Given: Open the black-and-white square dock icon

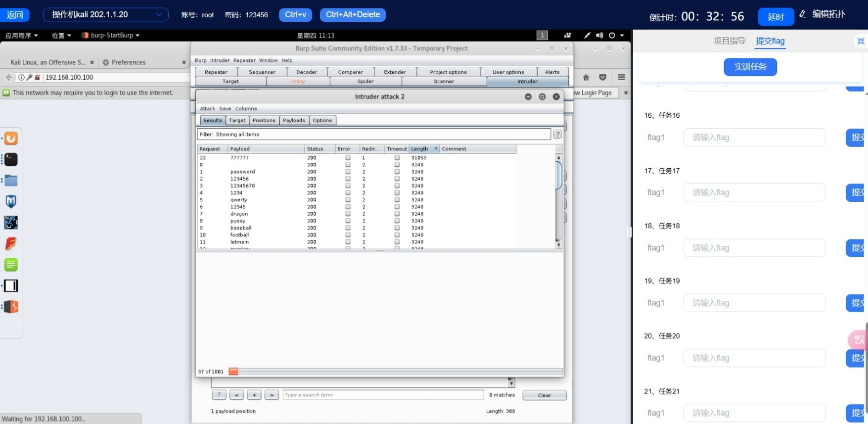Looking at the screenshot, I should point(11,285).
